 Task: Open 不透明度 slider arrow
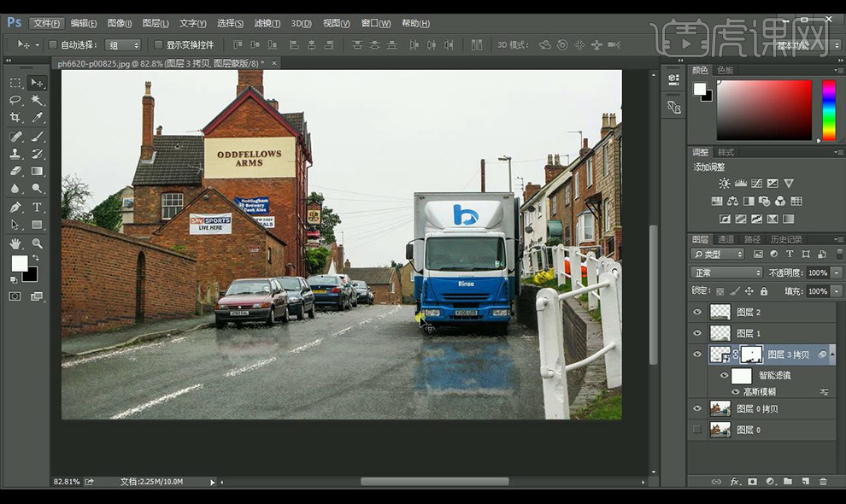837,273
